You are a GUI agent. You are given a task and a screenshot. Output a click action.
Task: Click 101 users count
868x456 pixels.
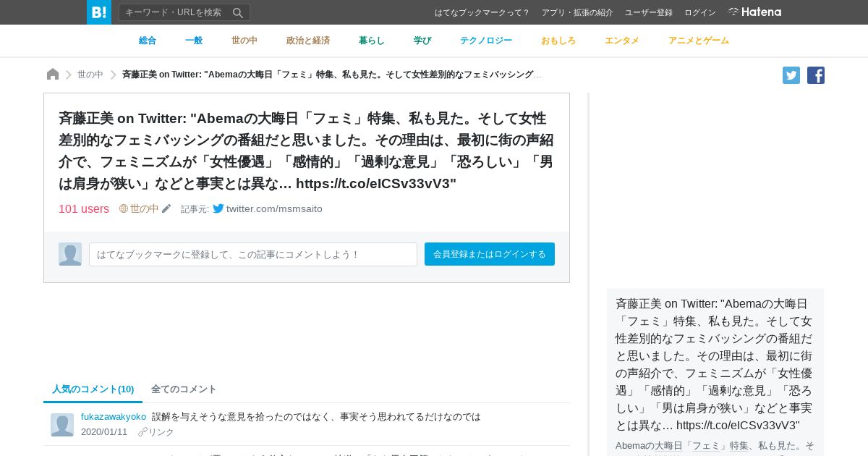(84, 208)
